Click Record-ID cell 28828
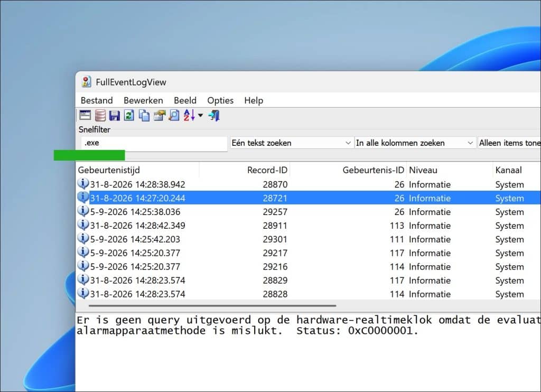The image size is (541, 392). [x=275, y=294]
